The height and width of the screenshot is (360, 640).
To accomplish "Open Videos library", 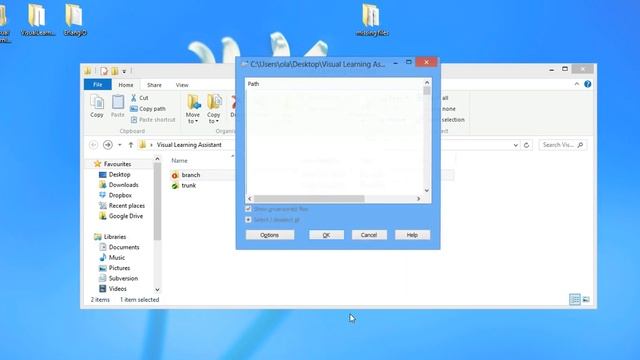I will 118,289.
